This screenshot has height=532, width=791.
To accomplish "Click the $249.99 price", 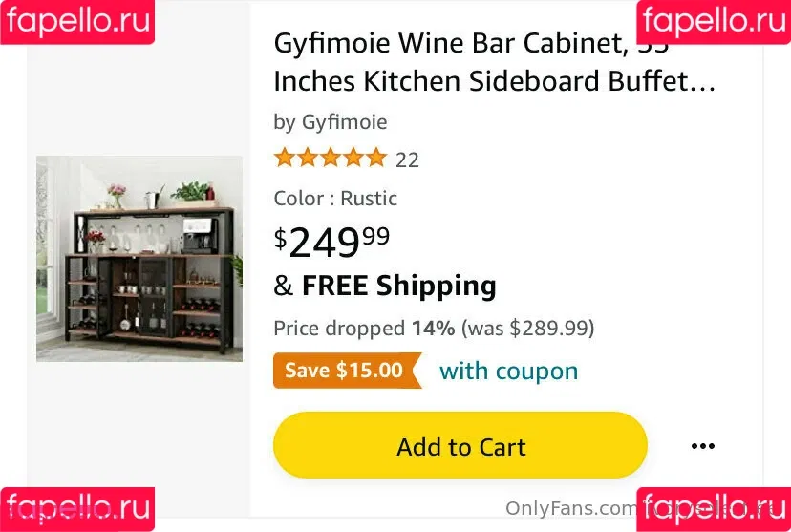I will coord(332,243).
